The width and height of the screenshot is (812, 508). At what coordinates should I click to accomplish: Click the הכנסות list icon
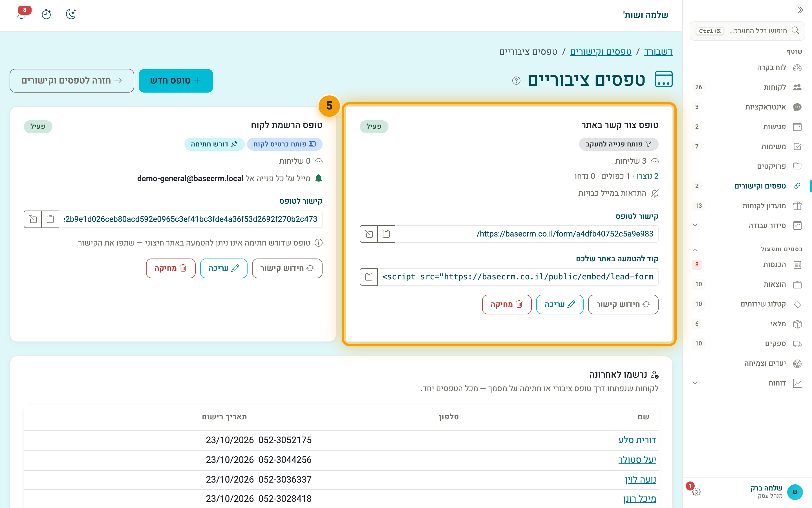click(797, 265)
